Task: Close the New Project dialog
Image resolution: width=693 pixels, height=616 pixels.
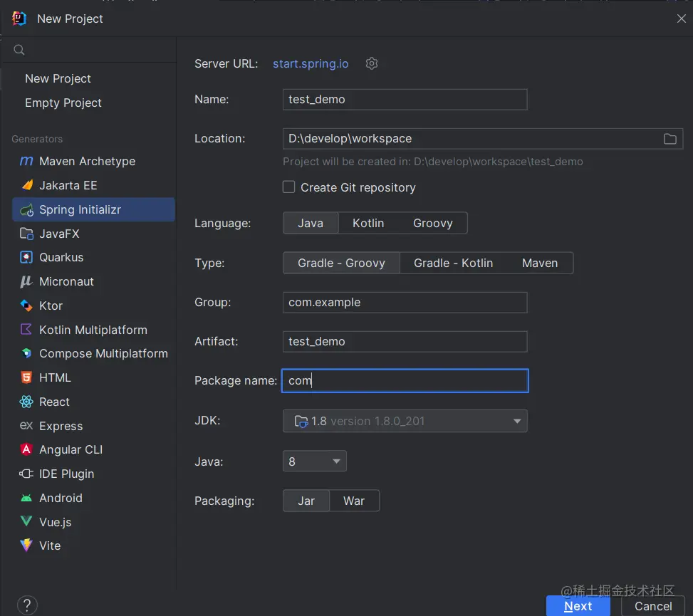Action: click(x=681, y=19)
